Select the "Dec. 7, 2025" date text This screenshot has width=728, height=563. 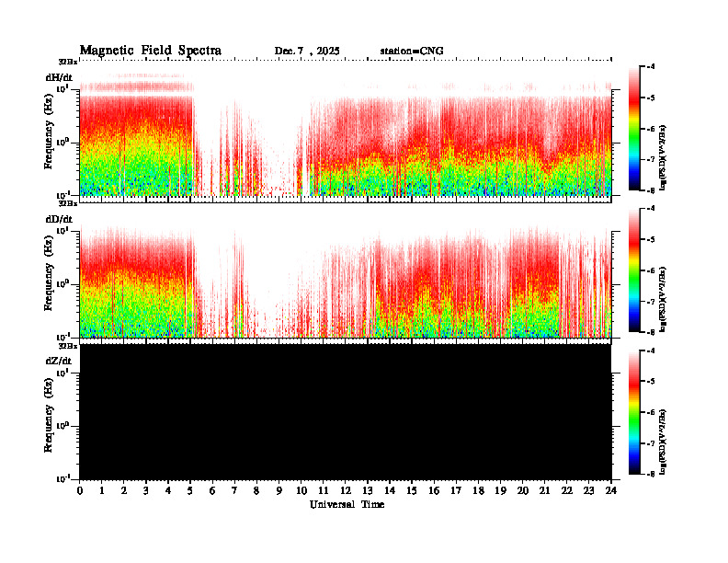click(307, 52)
